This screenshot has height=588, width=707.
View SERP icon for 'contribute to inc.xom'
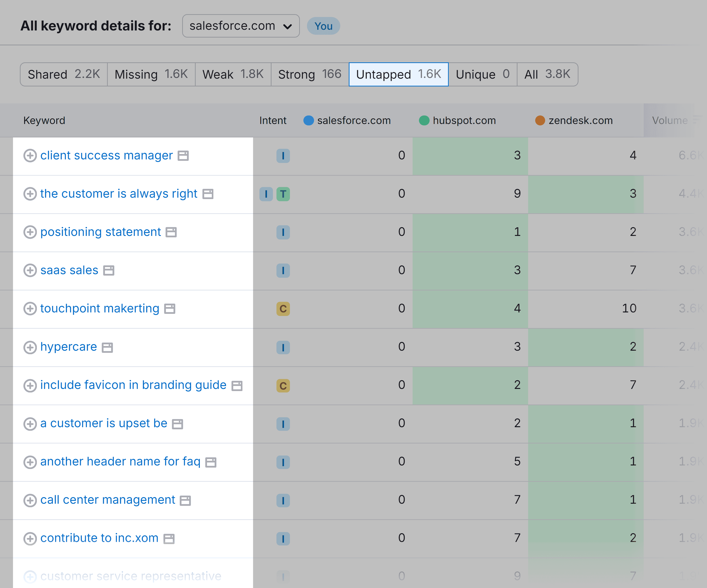click(x=169, y=539)
